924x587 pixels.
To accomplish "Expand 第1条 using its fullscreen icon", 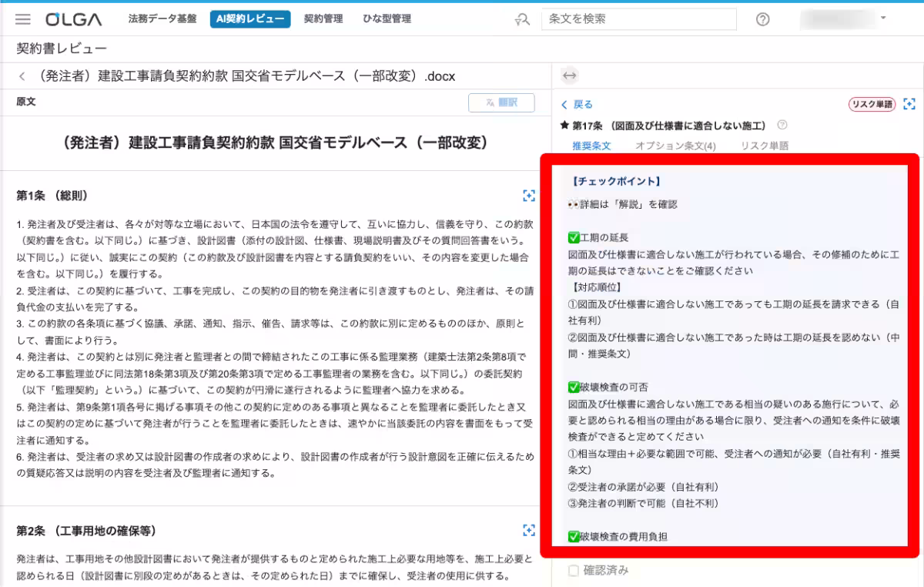I will (x=529, y=196).
